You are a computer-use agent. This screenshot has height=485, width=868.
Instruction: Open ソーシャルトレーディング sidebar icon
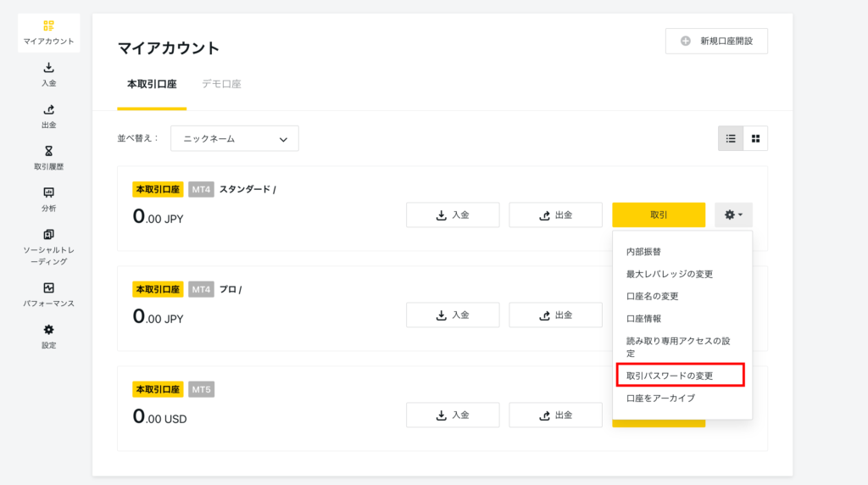point(48,248)
